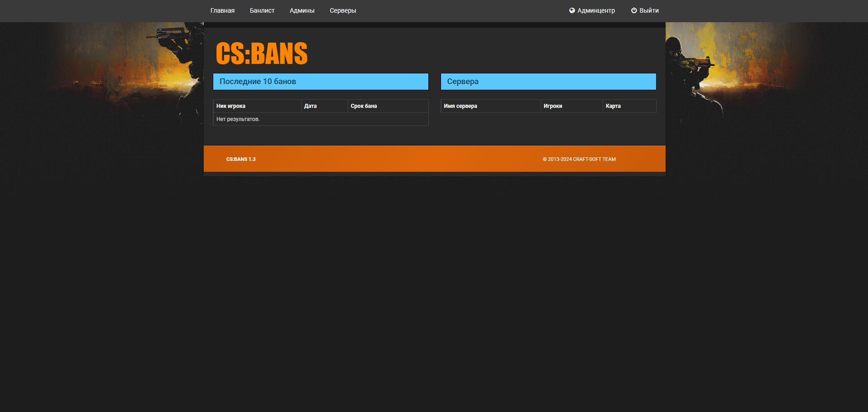868x412 pixels.
Task: Click the 'Имя сервера' column header
Action: [460, 106]
